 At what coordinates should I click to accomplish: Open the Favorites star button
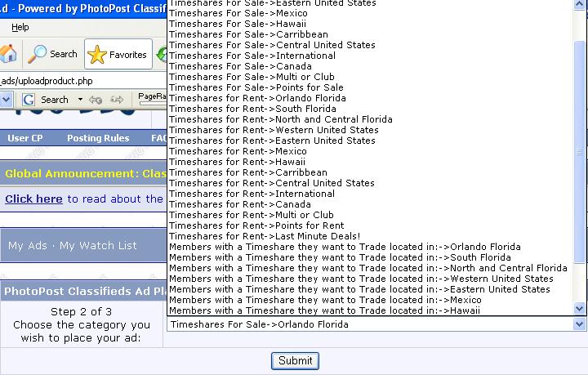point(118,55)
